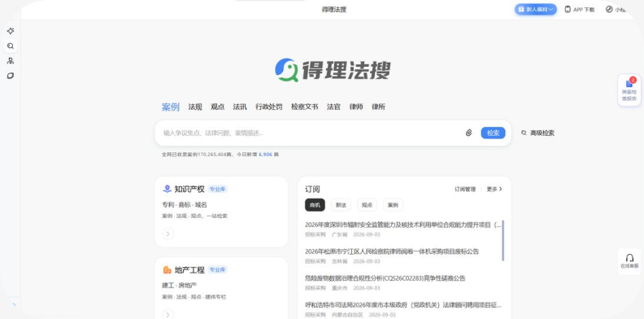Select the 商机 subscription filter
Screen dimensions: 644x319
click(x=315, y=205)
